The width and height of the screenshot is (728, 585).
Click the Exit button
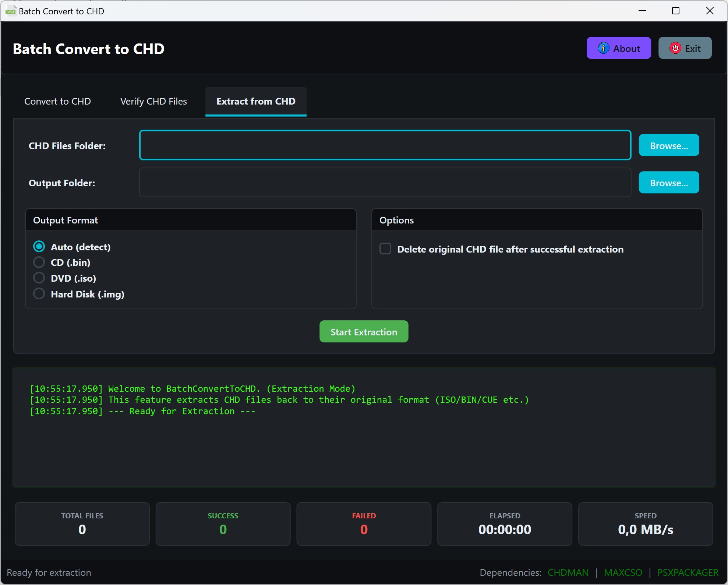[685, 48]
